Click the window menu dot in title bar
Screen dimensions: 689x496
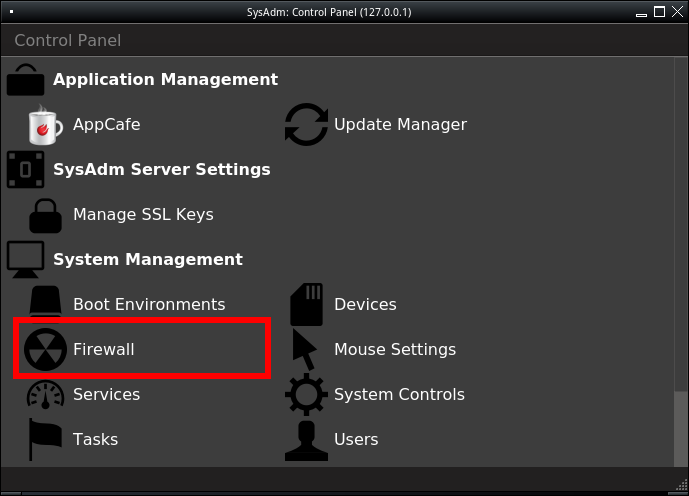11,12
